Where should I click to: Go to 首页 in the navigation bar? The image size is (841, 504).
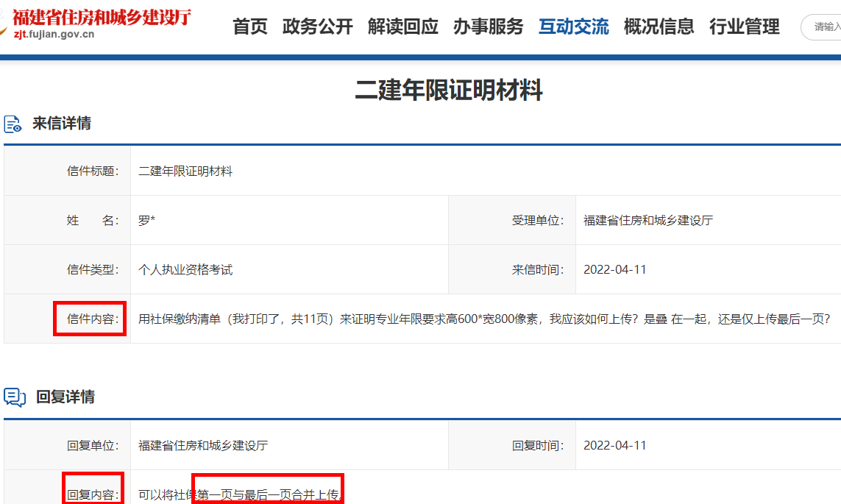coord(250,27)
